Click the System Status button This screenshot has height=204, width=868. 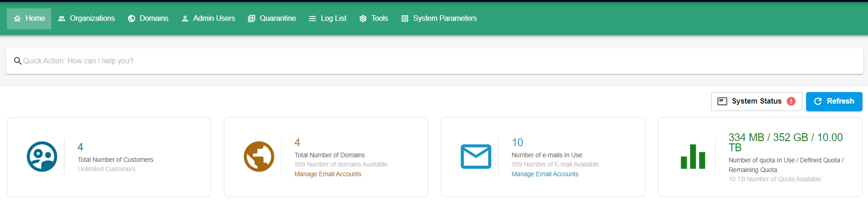coord(756,101)
